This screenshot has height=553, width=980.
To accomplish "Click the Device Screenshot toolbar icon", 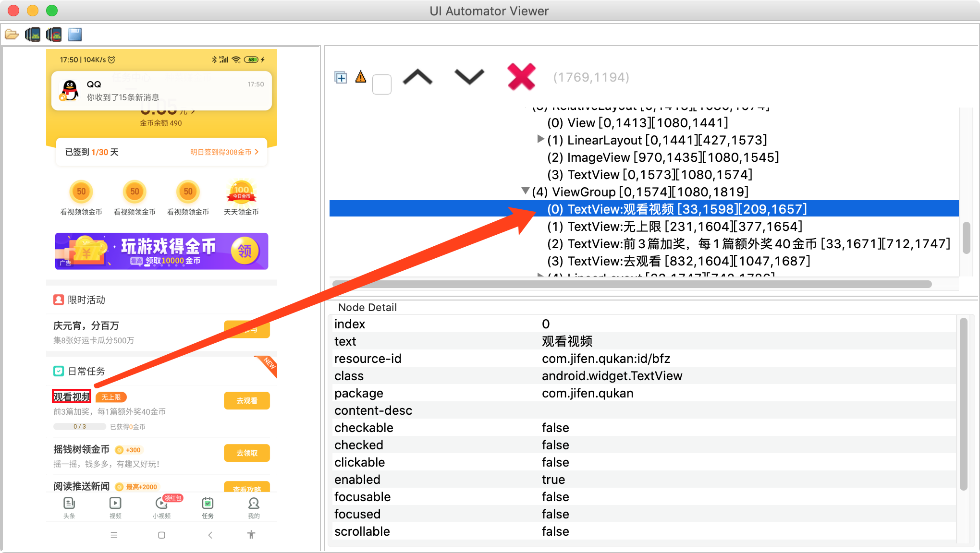I will (x=33, y=35).
